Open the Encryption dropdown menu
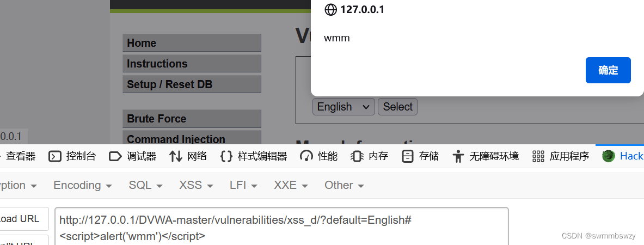The image size is (644, 245). point(19,186)
